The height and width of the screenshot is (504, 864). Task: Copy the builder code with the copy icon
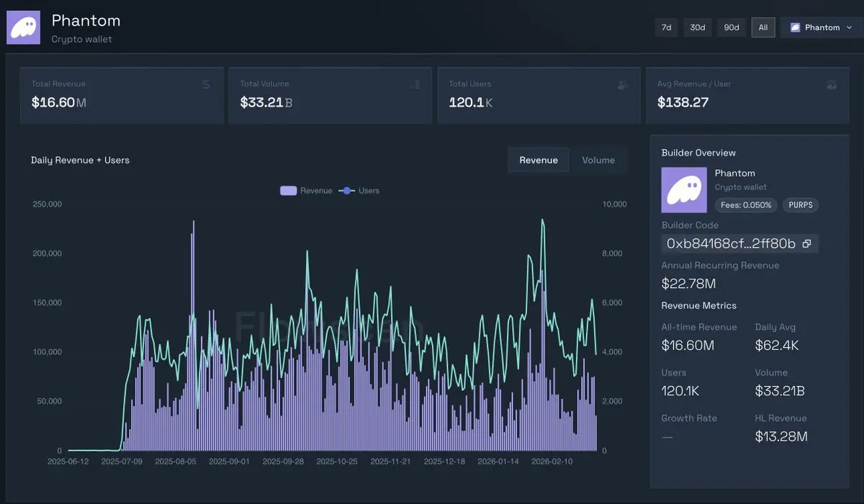(806, 244)
